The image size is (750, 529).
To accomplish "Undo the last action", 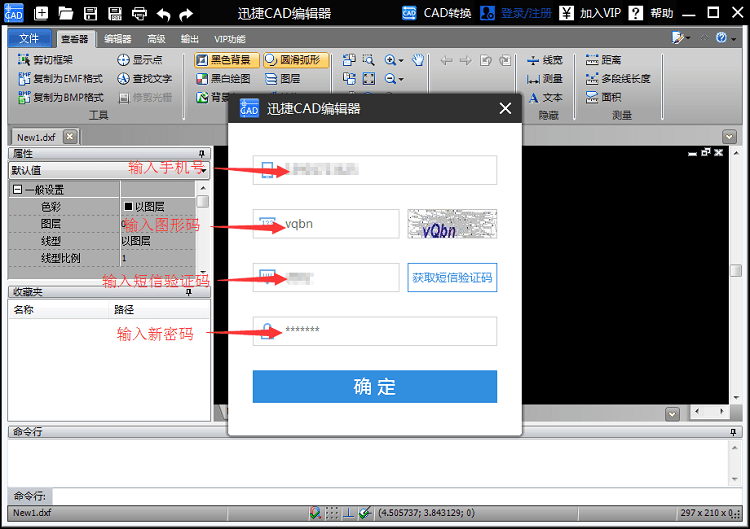I will 164,14.
